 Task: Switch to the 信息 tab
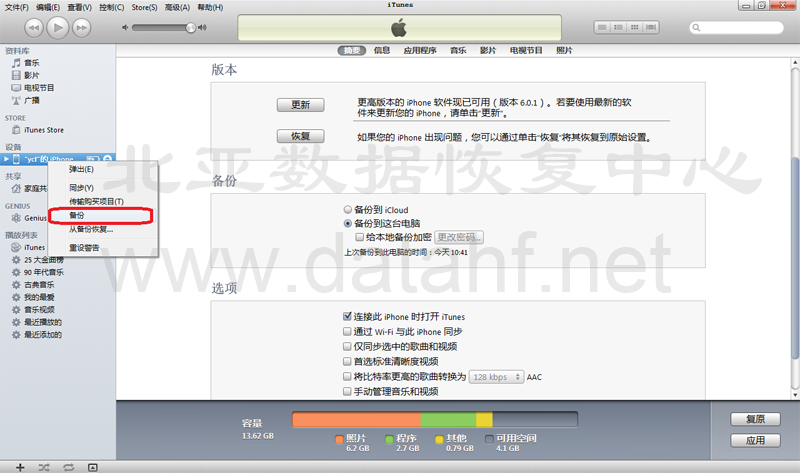pyautogui.click(x=382, y=50)
